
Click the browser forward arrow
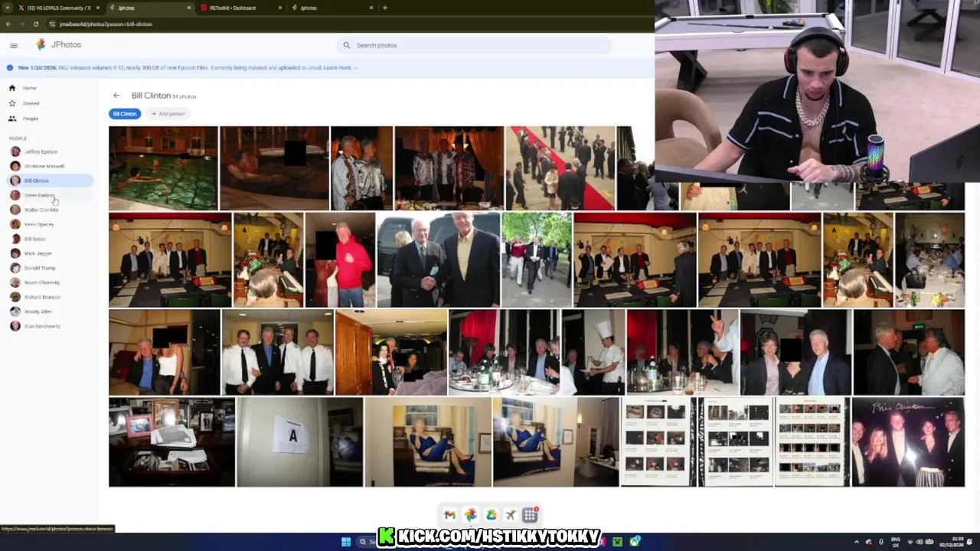[x=22, y=24]
